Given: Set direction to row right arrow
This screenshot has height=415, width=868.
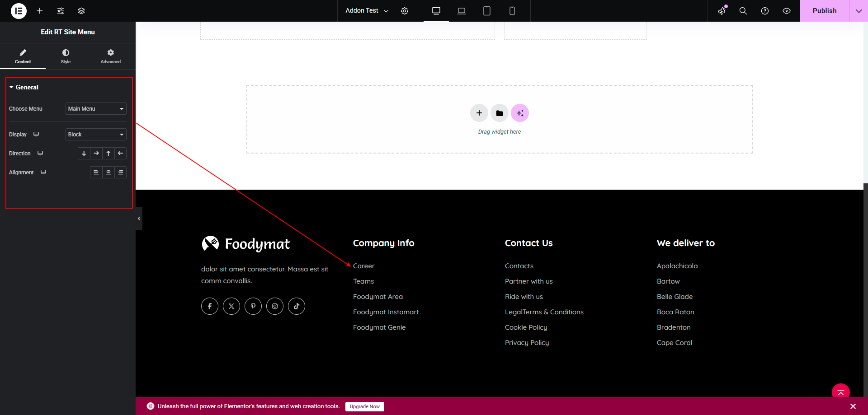Looking at the screenshot, I should pyautogui.click(x=96, y=154).
